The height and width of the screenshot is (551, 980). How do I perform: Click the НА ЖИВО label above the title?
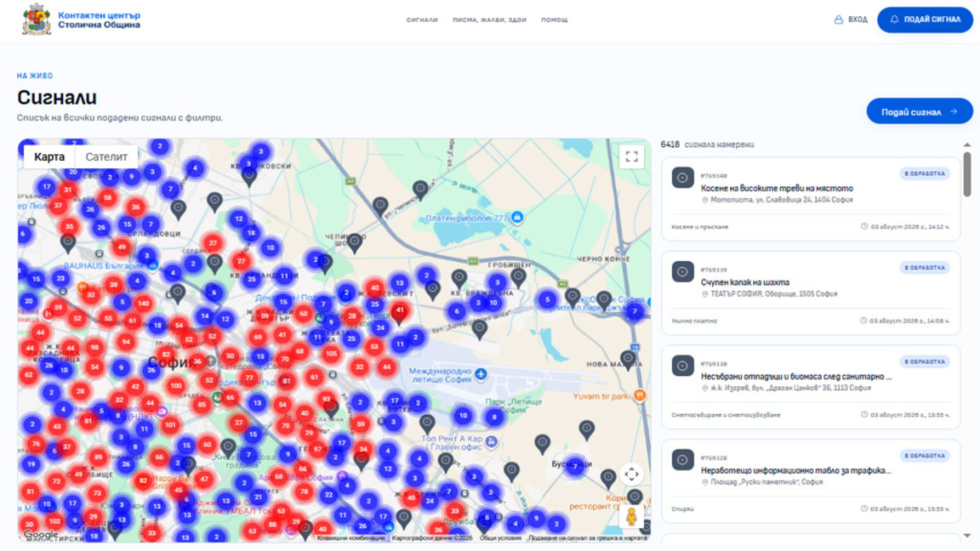(x=35, y=76)
